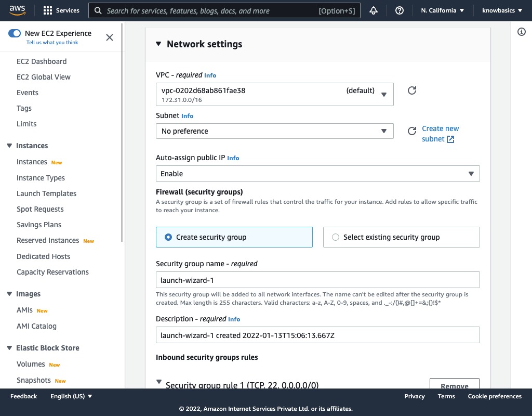532x416 pixels.
Task: Collapse Security group rule 1
Action: tap(159, 382)
